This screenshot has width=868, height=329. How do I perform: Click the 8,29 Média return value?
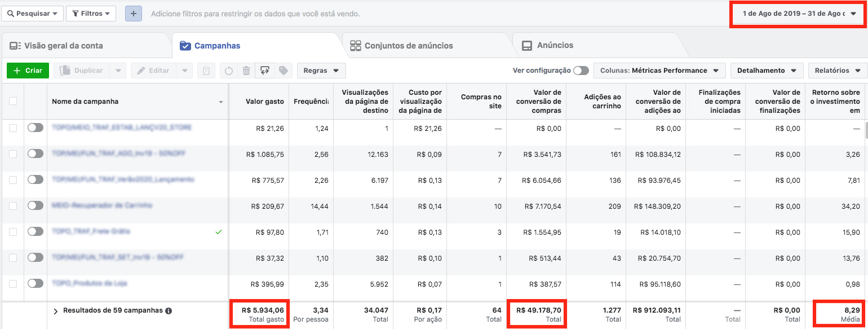(x=839, y=314)
